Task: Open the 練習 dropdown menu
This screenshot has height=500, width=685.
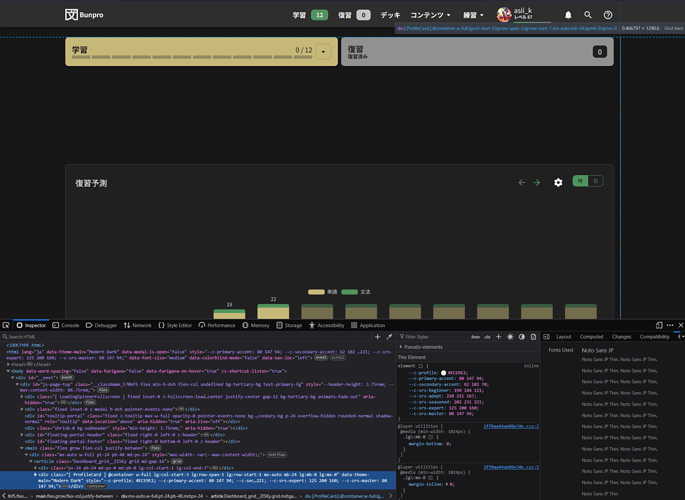Action: 474,15
